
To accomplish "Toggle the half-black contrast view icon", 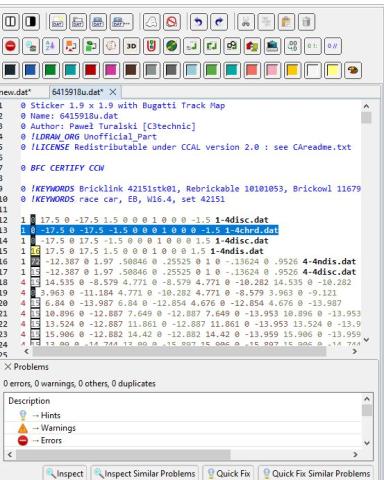I will (31, 22).
